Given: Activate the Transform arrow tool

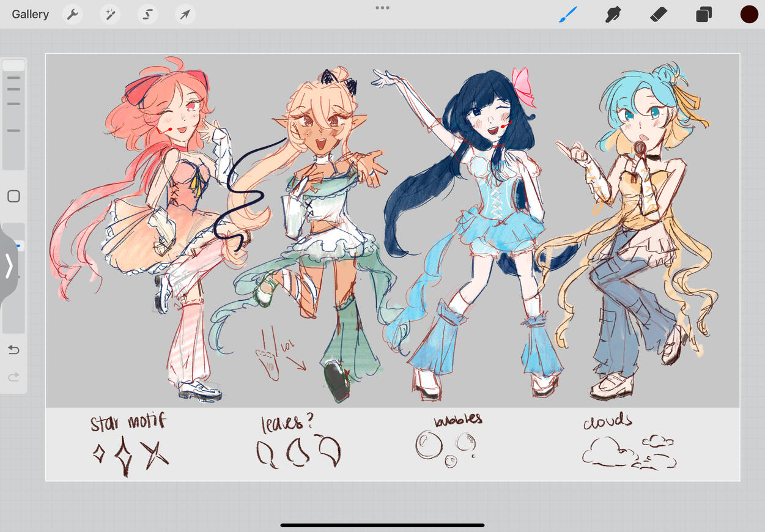Looking at the screenshot, I should [x=185, y=14].
